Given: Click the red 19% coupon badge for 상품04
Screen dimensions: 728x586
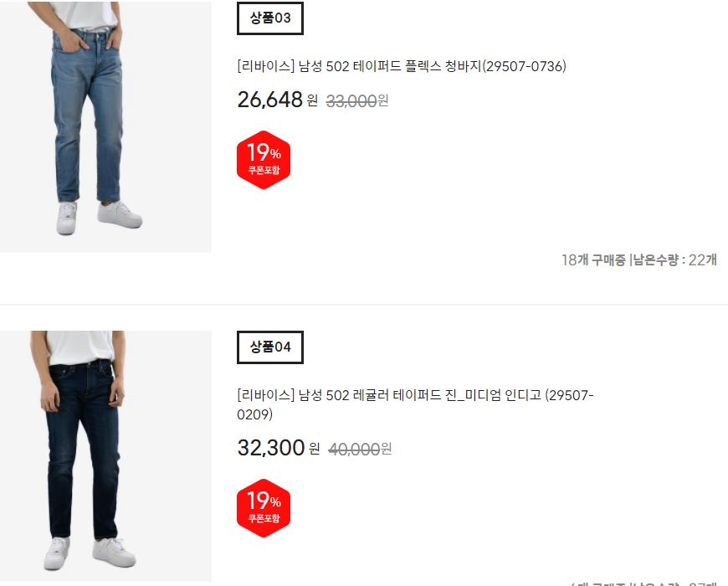Looking at the screenshot, I should 264,508.
